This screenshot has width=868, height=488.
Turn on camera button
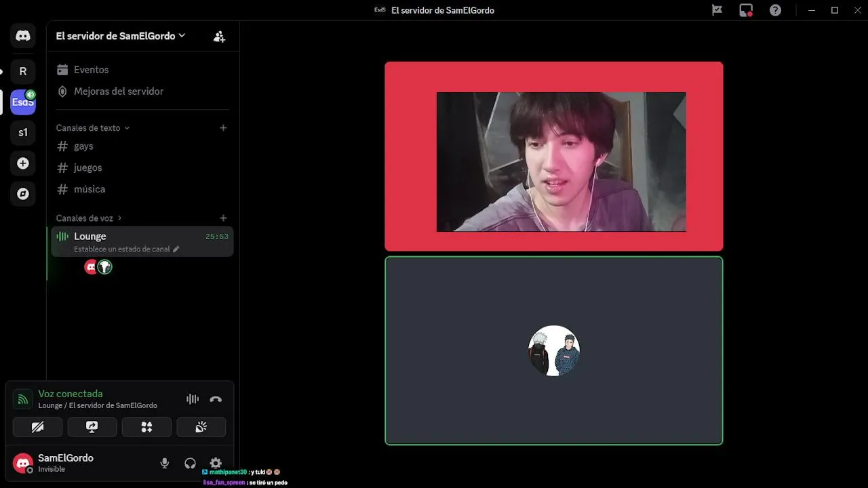[37, 427]
